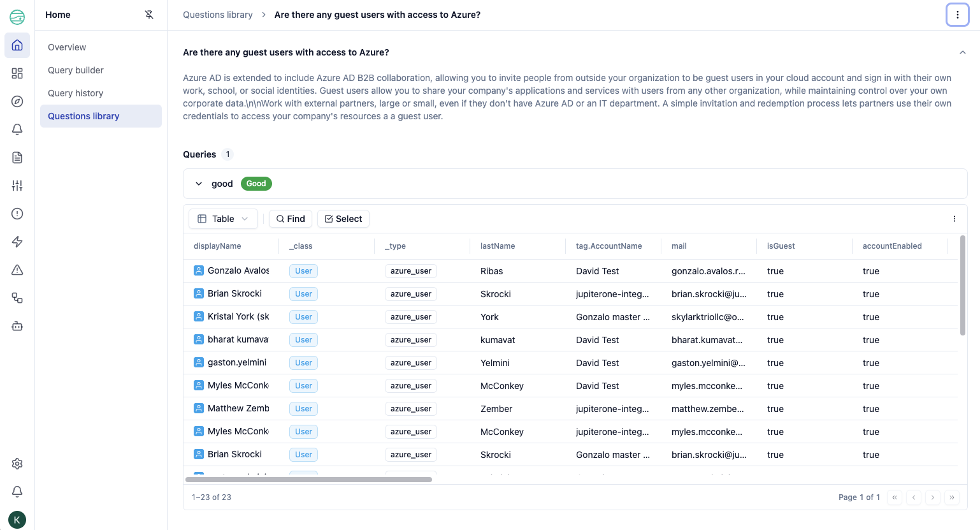Click user icon beside Matthew Zember
980x530 pixels.
coord(199,408)
